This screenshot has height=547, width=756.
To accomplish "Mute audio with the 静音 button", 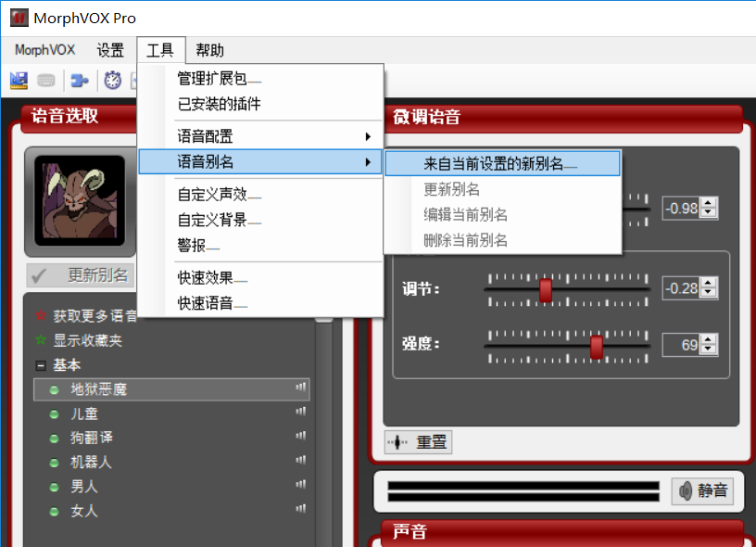I will point(702,491).
